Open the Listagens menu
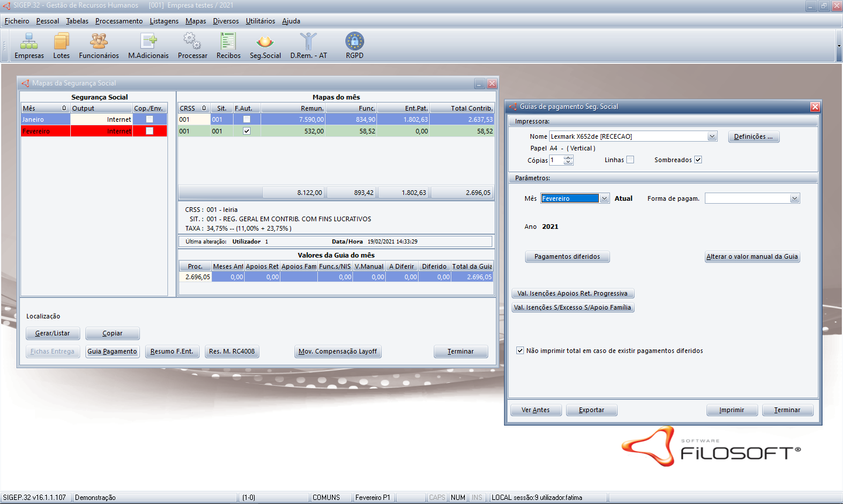This screenshot has width=843, height=504. tap(164, 21)
